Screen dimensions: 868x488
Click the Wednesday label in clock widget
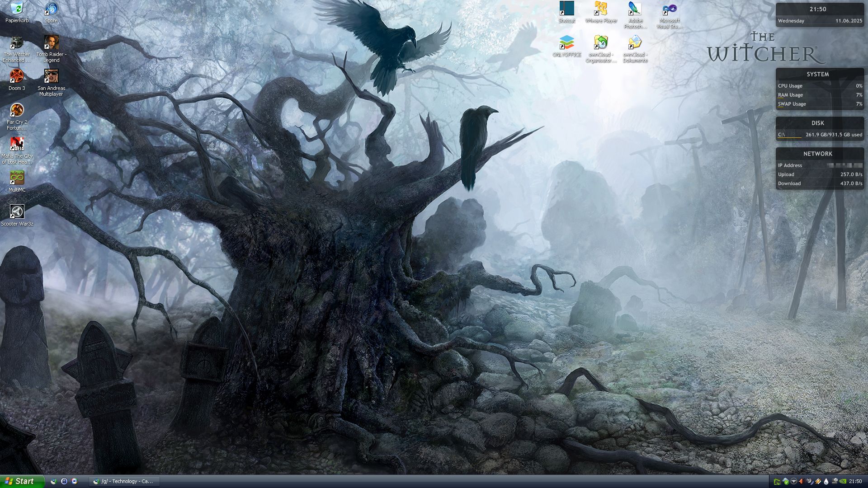791,21
